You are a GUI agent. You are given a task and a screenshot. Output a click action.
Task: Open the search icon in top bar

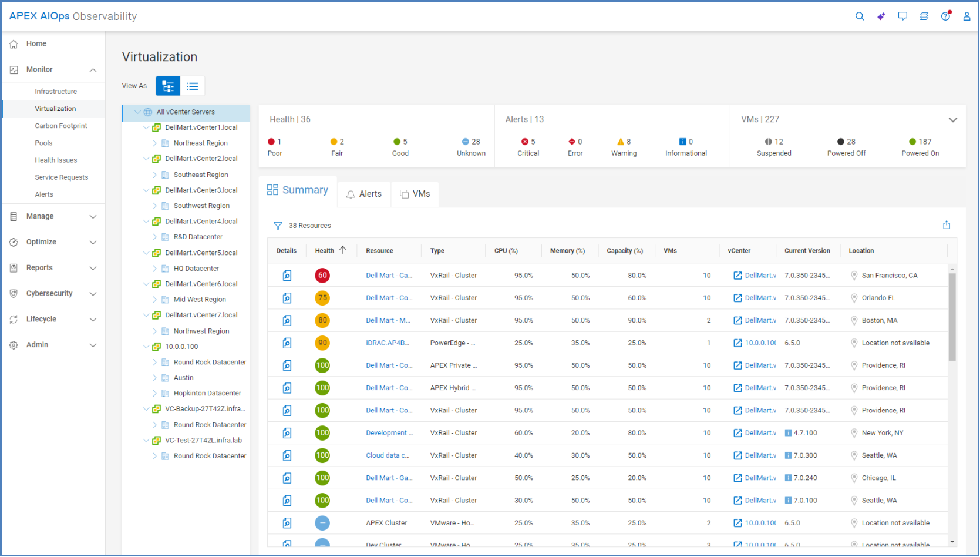tap(860, 16)
